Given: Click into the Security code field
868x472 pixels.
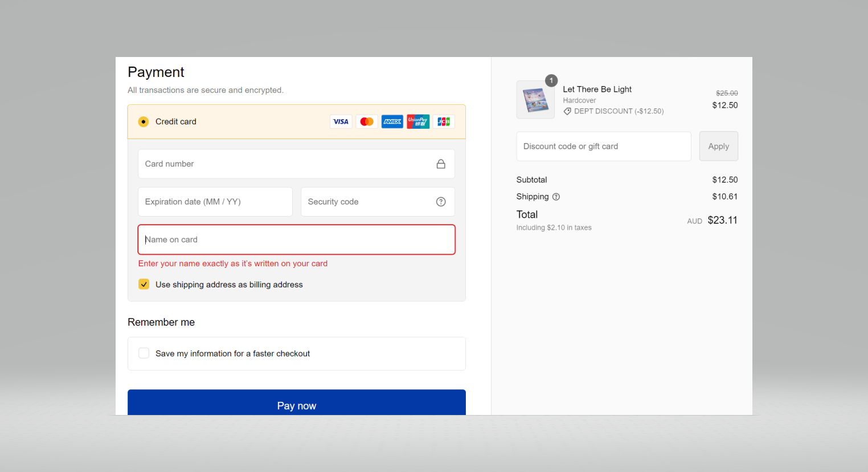Looking at the screenshot, I should tap(367, 202).
